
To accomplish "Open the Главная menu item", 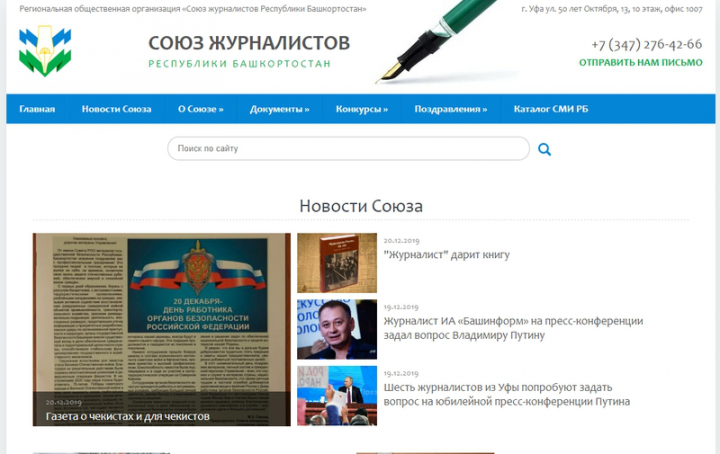I will (37, 109).
